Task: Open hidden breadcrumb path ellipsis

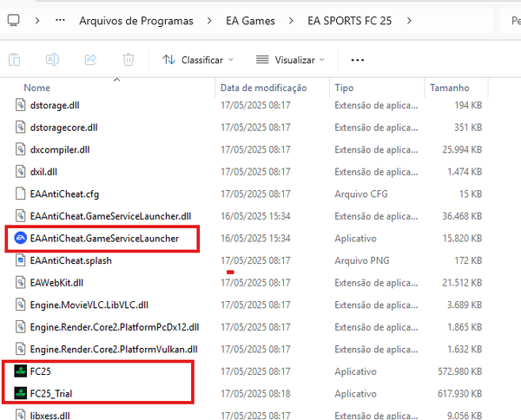Action: [x=60, y=20]
